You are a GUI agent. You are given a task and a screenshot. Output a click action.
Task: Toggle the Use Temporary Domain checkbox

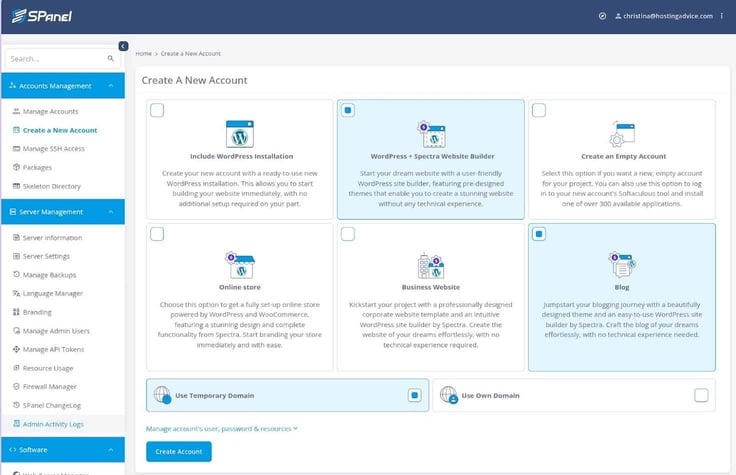pos(414,395)
